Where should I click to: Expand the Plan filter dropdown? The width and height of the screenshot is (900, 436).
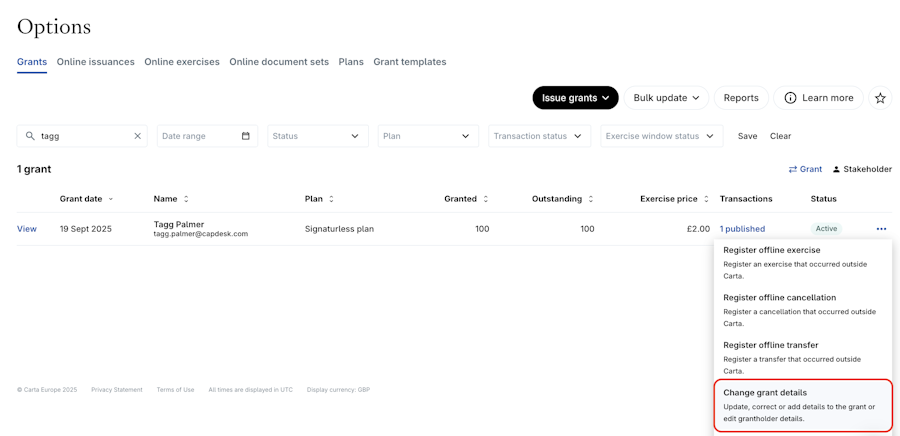click(427, 136)
